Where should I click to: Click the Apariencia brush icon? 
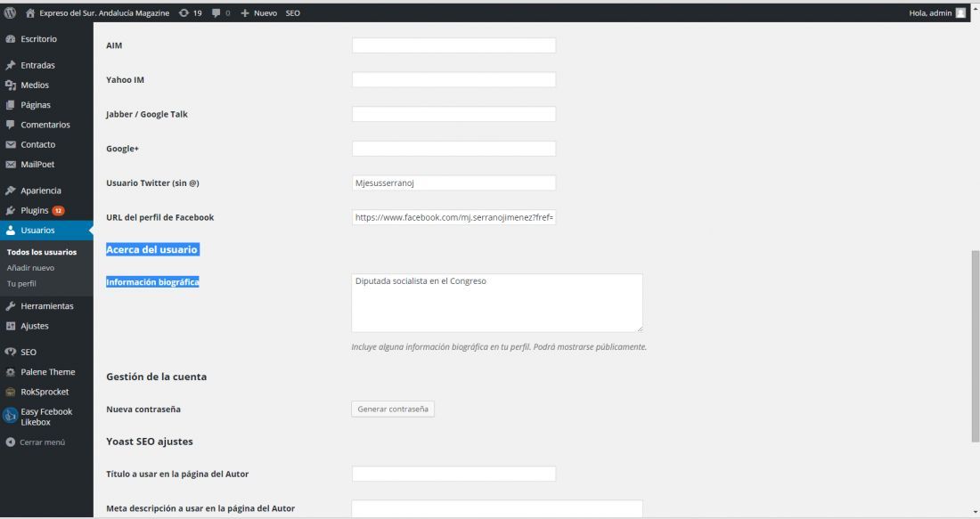pos(11,191)
